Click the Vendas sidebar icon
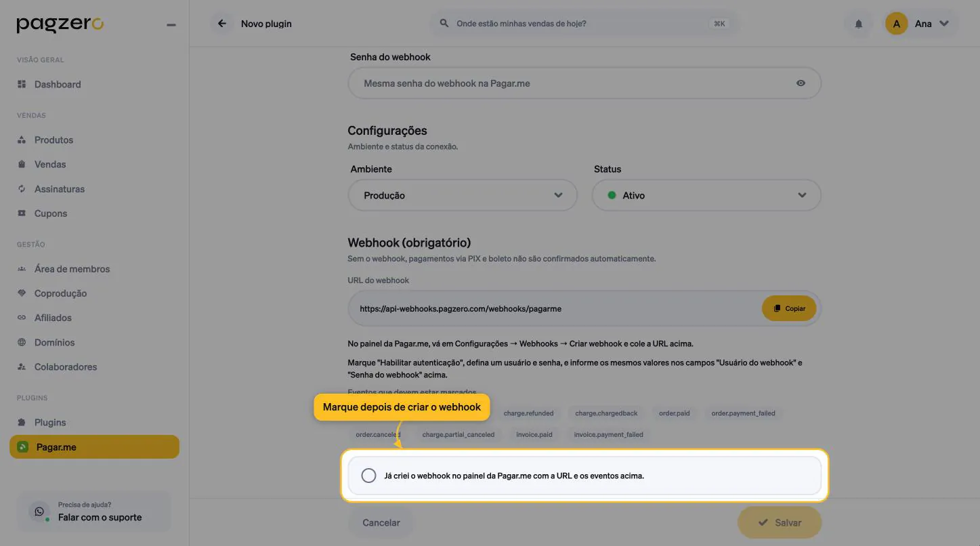980x546 pixels. point(22,165)
